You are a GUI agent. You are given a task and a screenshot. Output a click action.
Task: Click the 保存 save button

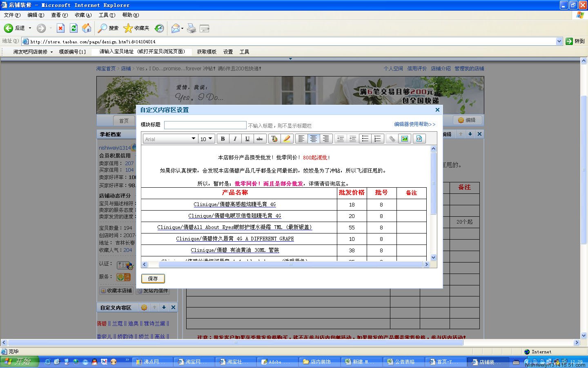(x=153, y=278)
